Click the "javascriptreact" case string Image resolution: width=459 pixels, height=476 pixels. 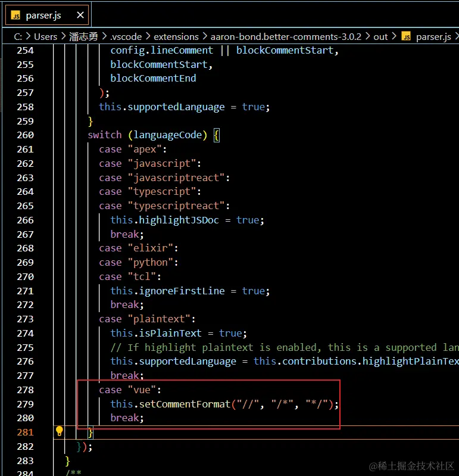(x=176, y=178)
